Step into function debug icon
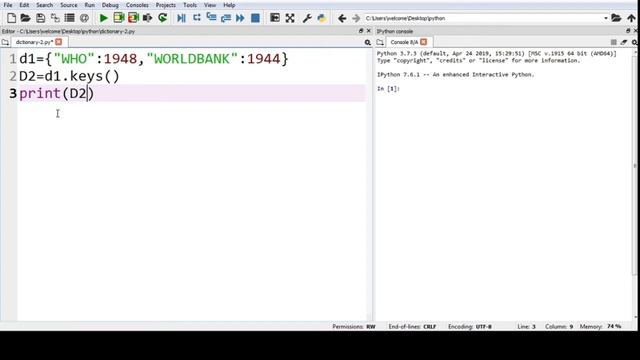The width and height of the screenshot is (640, 360). click(211, 18)
